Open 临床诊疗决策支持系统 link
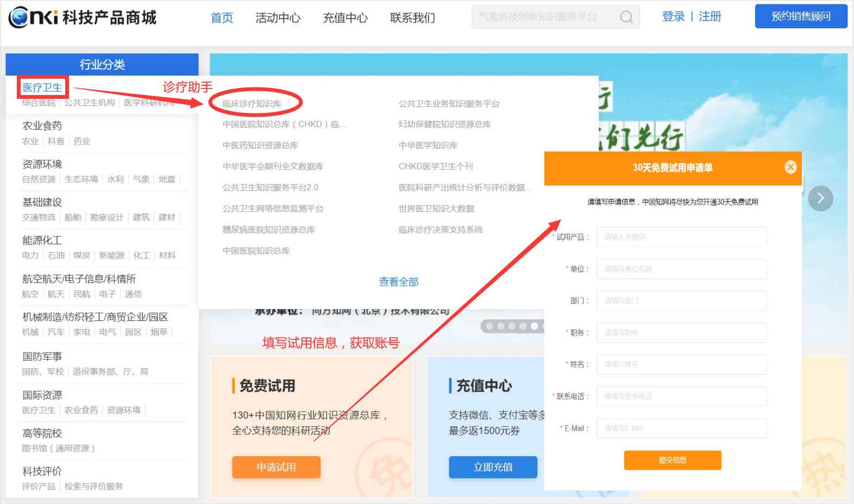 [441, 230]
